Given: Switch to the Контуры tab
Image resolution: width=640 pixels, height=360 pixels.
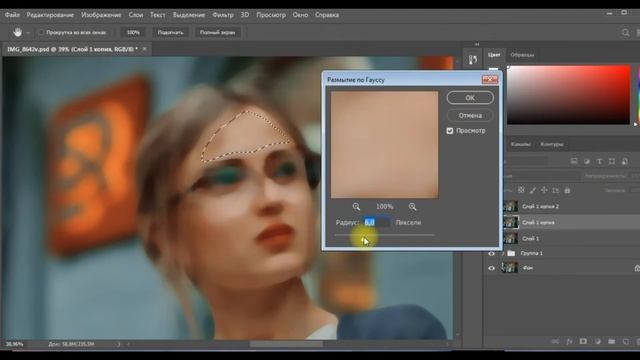Looking at the screenshot, I should 551,144.
